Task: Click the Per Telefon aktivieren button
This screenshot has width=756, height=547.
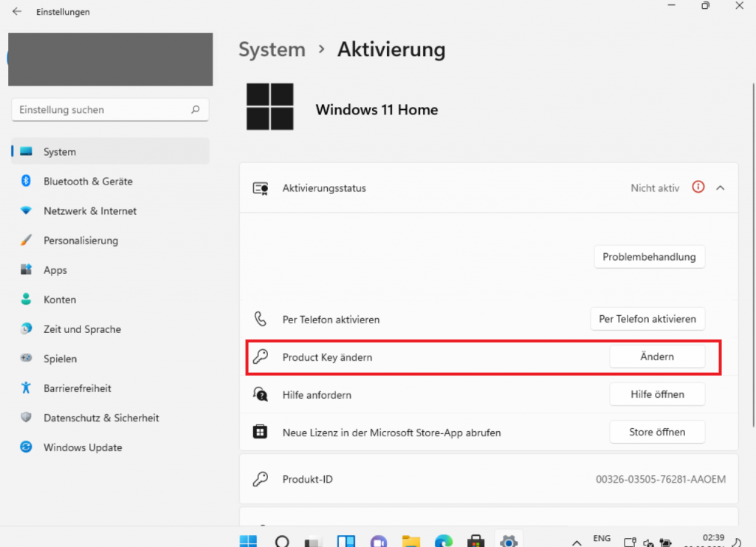Action: pos(647,319)
